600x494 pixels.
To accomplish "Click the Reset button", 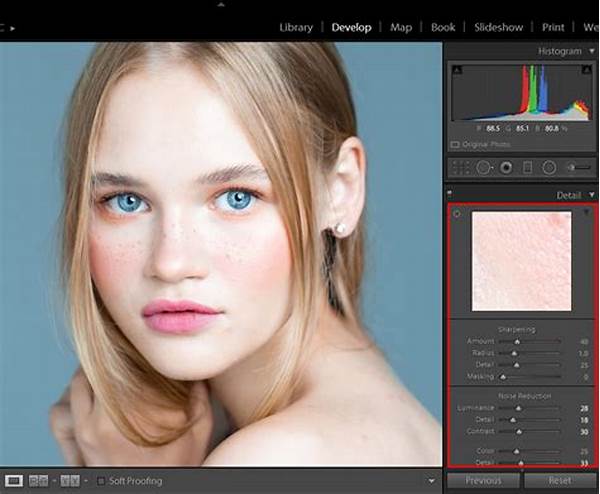I will click(x=560, y=481).
